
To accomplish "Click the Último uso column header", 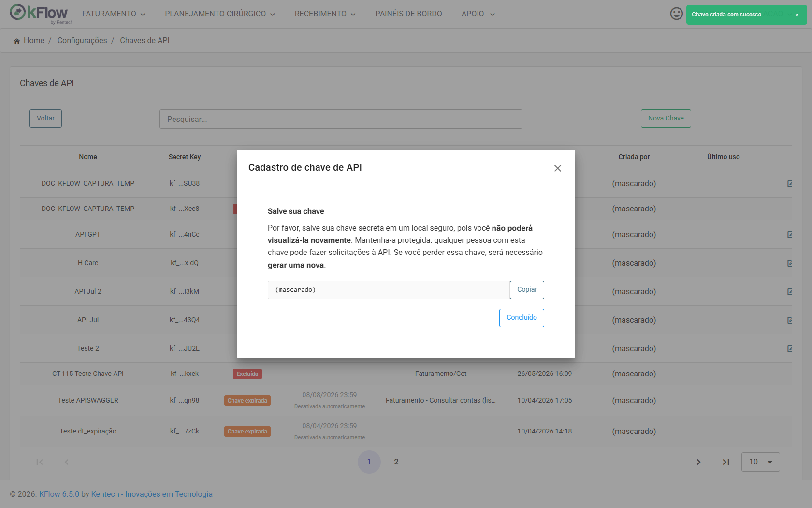I will (x=724, y=157).
